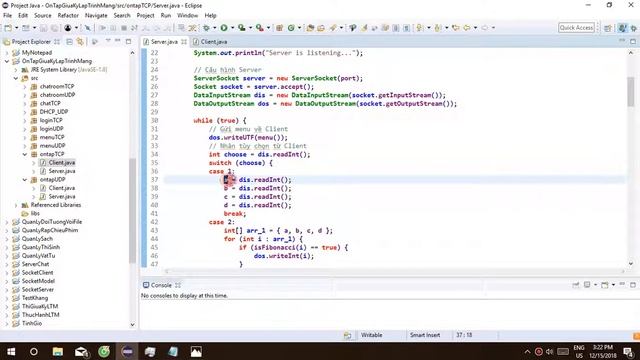The height and width of the screenshot is (360, 640).
Task: Click Collapse All in Project Explorer
Action: pos(69,42)
